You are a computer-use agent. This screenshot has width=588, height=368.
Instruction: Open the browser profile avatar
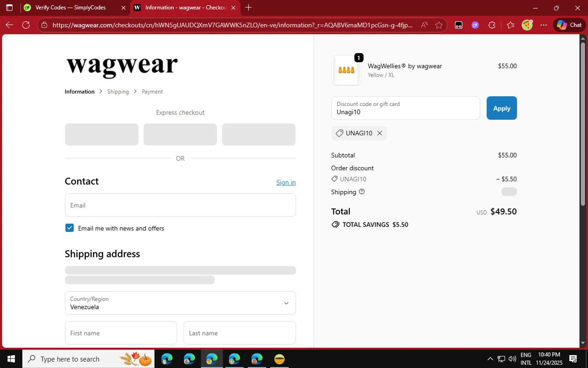pos(527,25)
